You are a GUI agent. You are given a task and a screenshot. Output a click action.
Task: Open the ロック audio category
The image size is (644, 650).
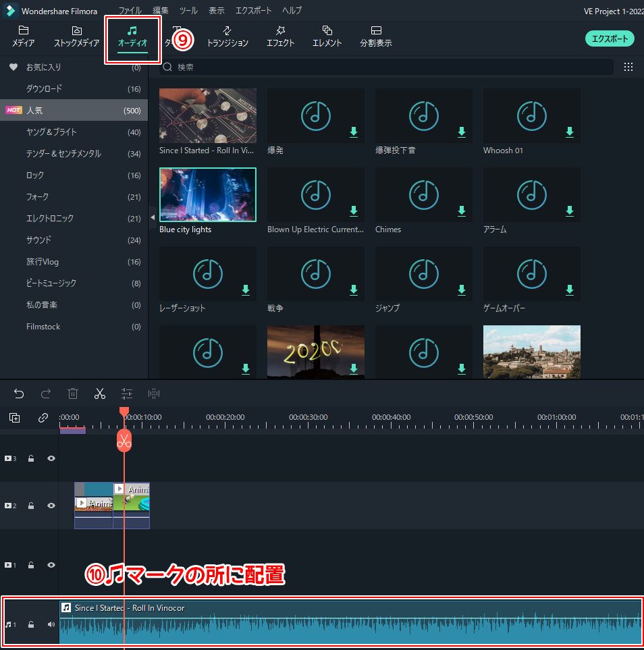tap(35, 175)
